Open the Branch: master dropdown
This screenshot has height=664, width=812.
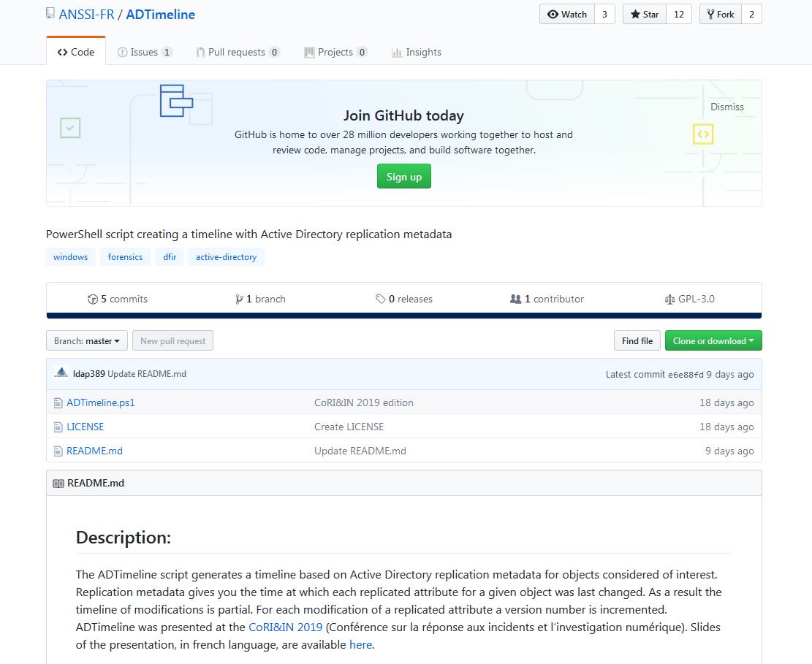tap(87, 340)
